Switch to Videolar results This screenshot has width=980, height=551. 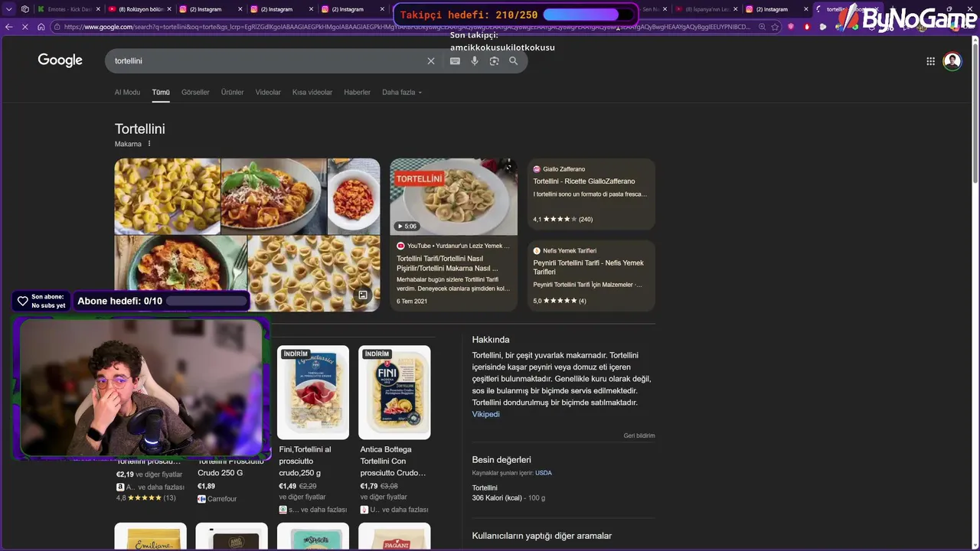click(x=268, y=93)
